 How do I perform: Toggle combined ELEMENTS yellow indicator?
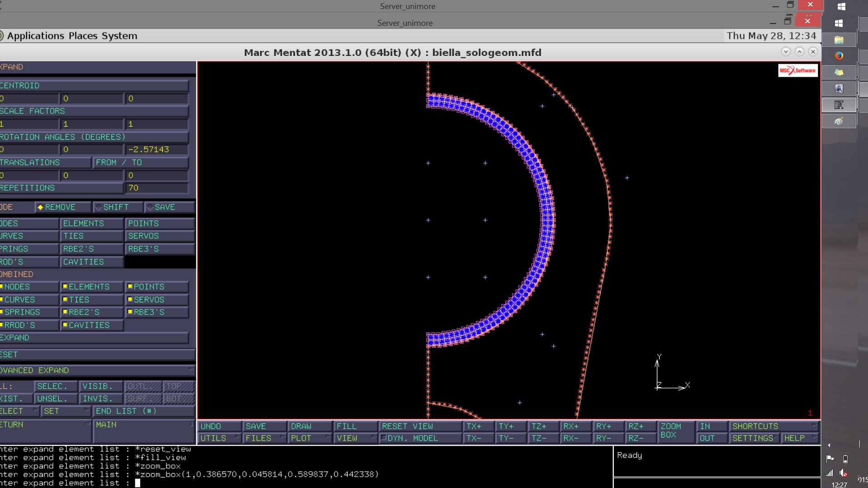tap(65, 286)
